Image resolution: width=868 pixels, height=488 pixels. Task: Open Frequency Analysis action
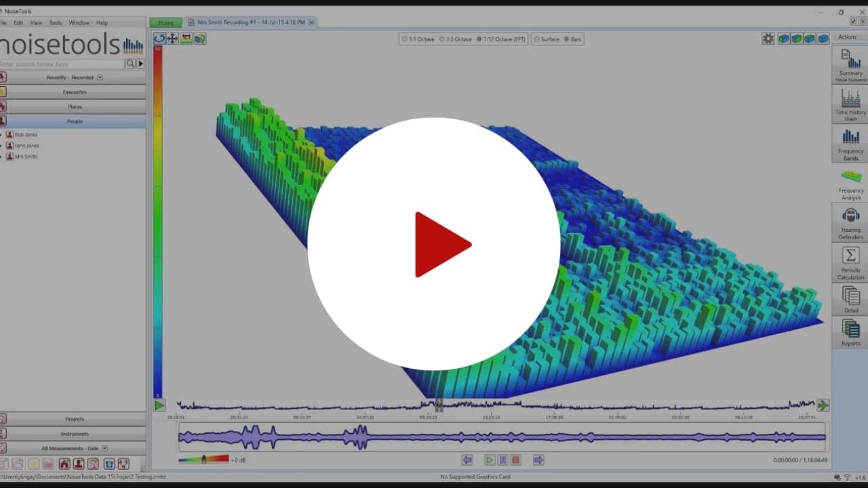tap(850, 183)
